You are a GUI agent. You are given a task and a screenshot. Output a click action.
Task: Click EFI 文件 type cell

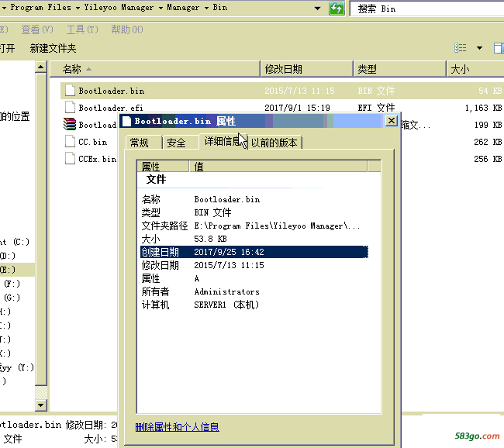376,108
